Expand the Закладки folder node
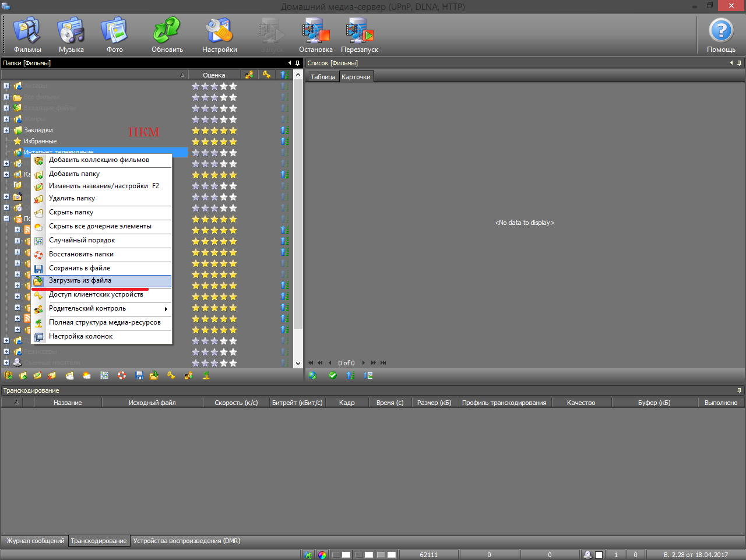Screen dimensions: 746x560 pyautogui.click(x=6, y=130)
